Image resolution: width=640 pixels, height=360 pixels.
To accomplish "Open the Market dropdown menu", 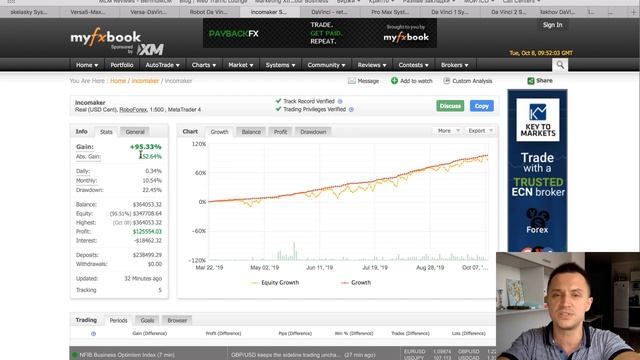I will 240,65.
